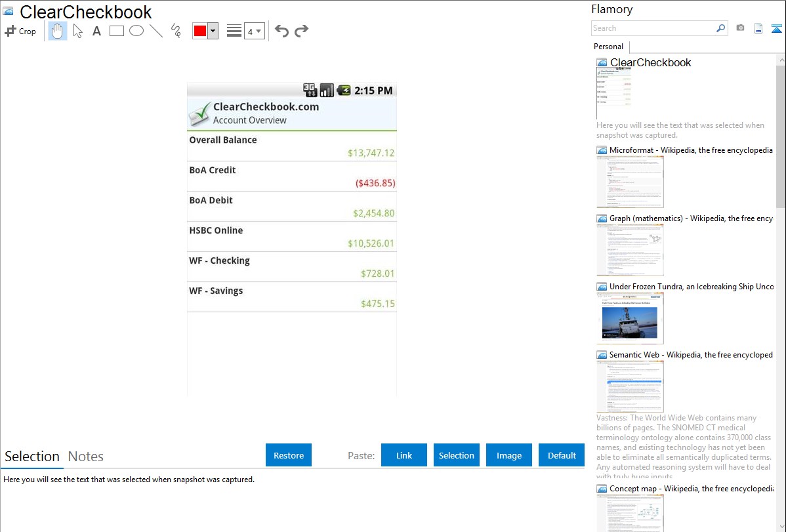Click the HSBC Online row
786x532 pixels.
292,237
